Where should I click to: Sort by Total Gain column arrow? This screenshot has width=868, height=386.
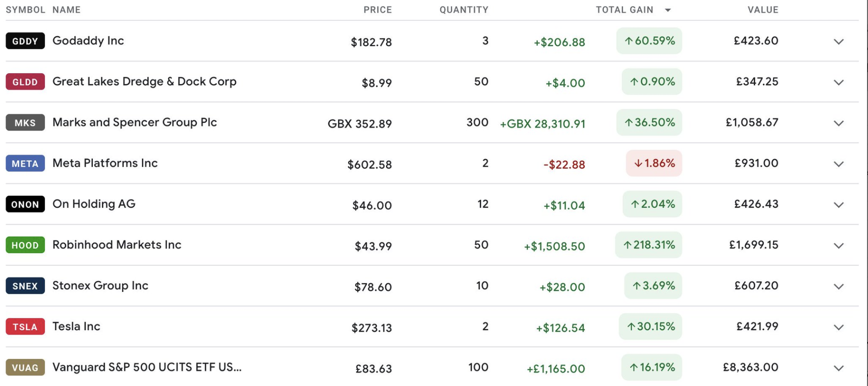(668, 10)
